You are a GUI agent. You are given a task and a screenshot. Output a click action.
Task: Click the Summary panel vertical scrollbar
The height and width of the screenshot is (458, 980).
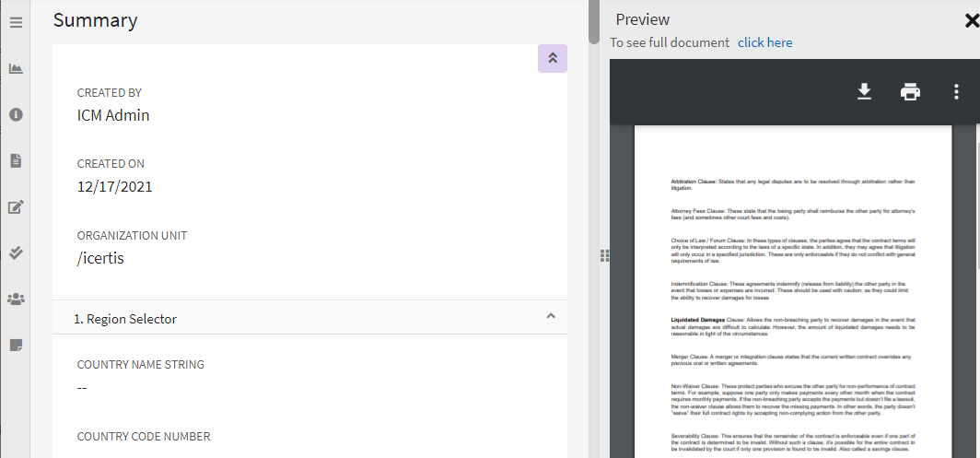pos(594,23)
